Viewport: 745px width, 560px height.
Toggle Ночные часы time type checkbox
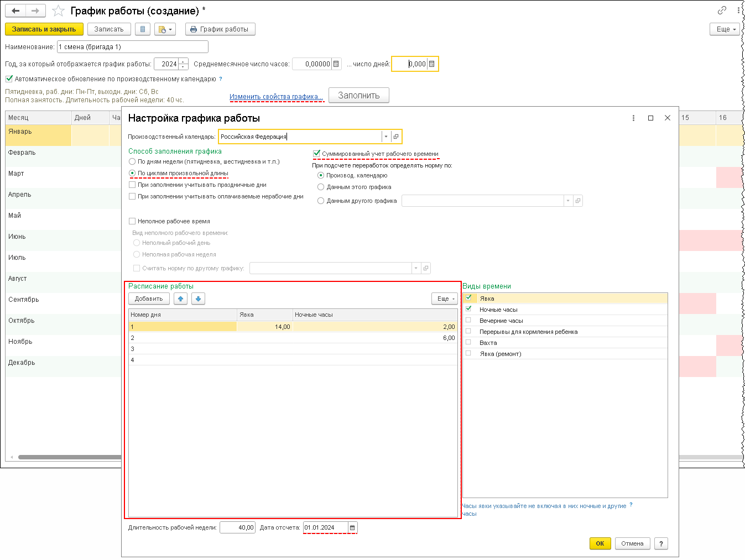[x=468, y=308]
